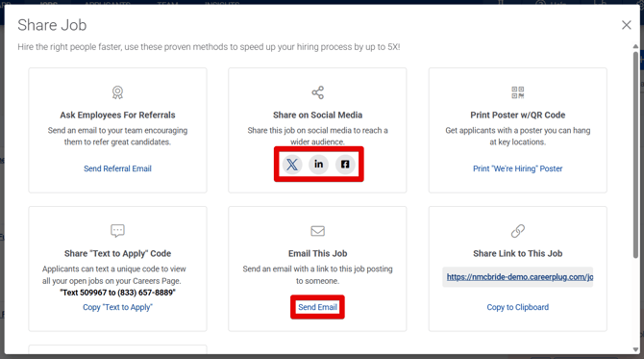Click the Send Email link
Screen dimensions: 644x359
click(317, 307)
